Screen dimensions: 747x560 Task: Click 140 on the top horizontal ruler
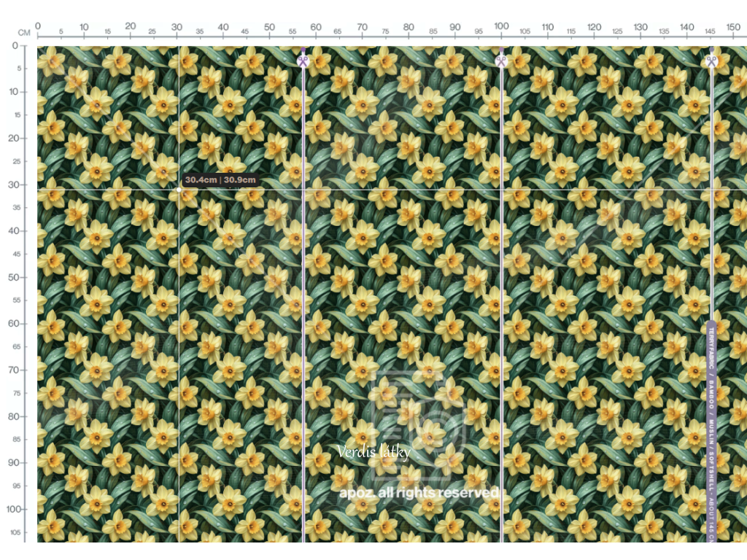point(687,27)
